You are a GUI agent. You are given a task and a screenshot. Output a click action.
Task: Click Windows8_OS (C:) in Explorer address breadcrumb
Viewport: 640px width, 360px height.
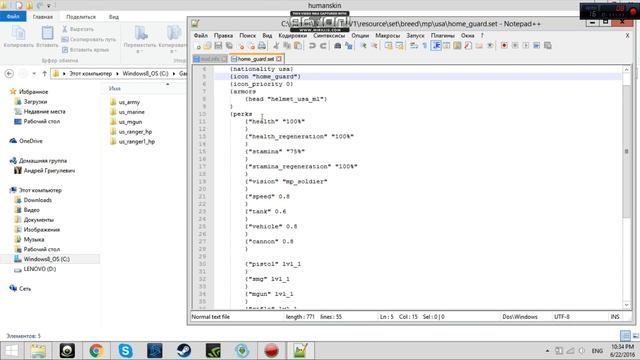pyautogui.click(x=145, y=73)
